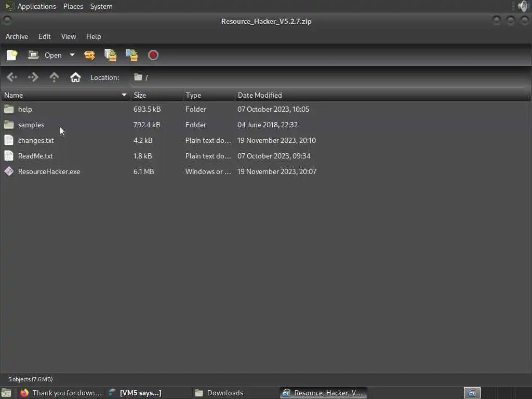This screenshot has width=532, height=399.
Task: Open the Edit menu
Action: point(45,36)
